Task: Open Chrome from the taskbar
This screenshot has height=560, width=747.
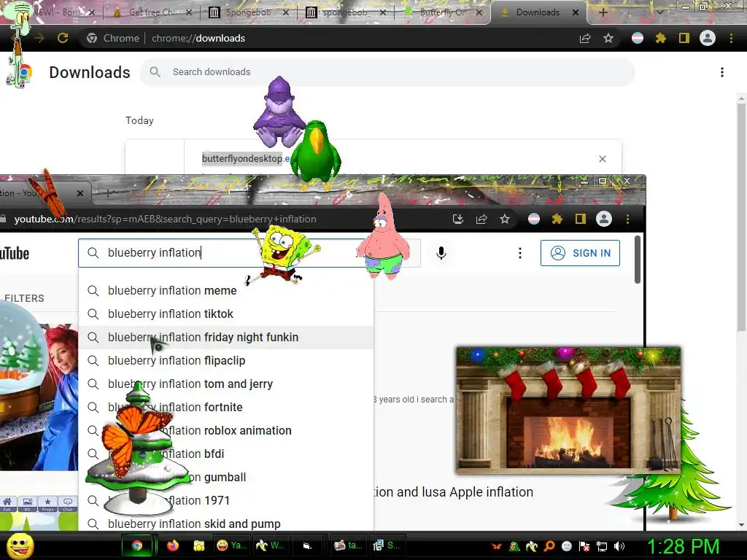Action: (137, 545)
